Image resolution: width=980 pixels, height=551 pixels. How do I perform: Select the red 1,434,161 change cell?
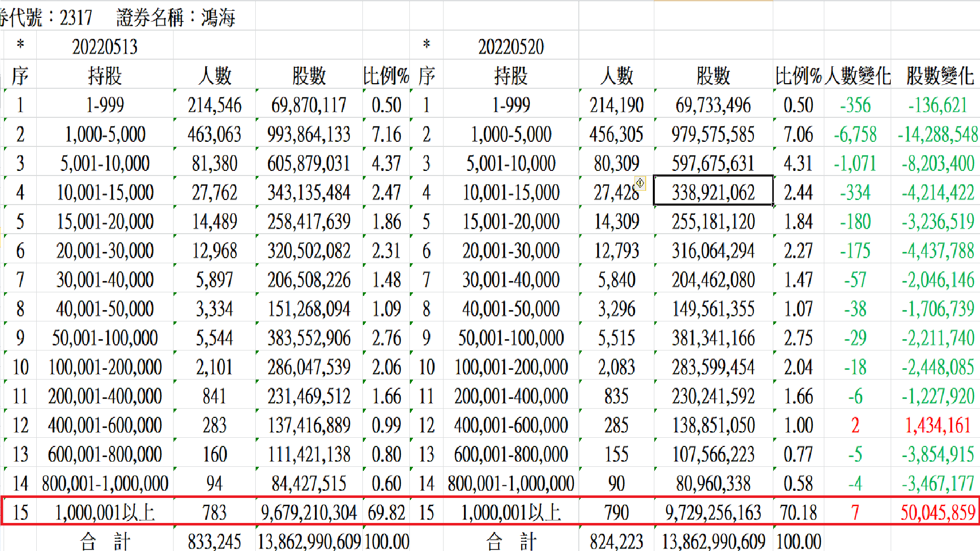point(937,425)
